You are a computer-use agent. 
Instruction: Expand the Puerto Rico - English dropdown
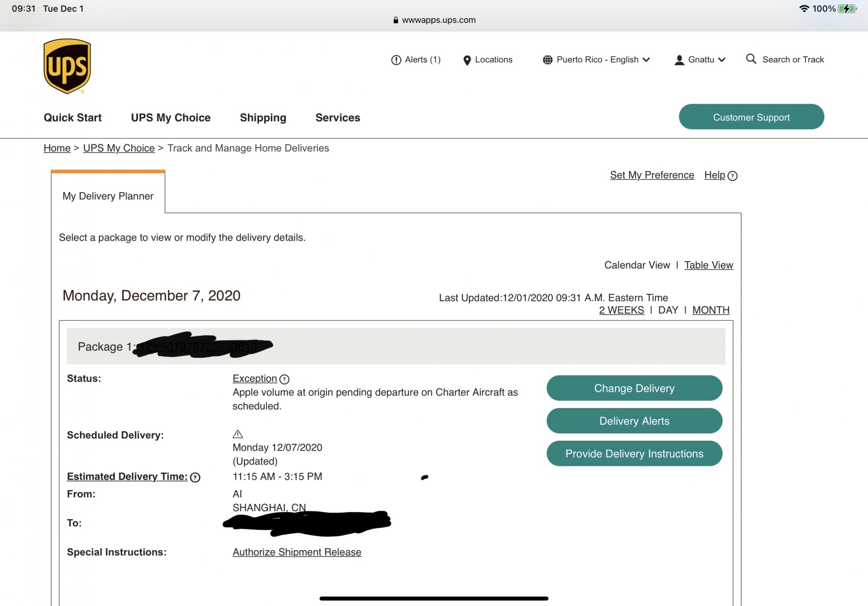646,60
